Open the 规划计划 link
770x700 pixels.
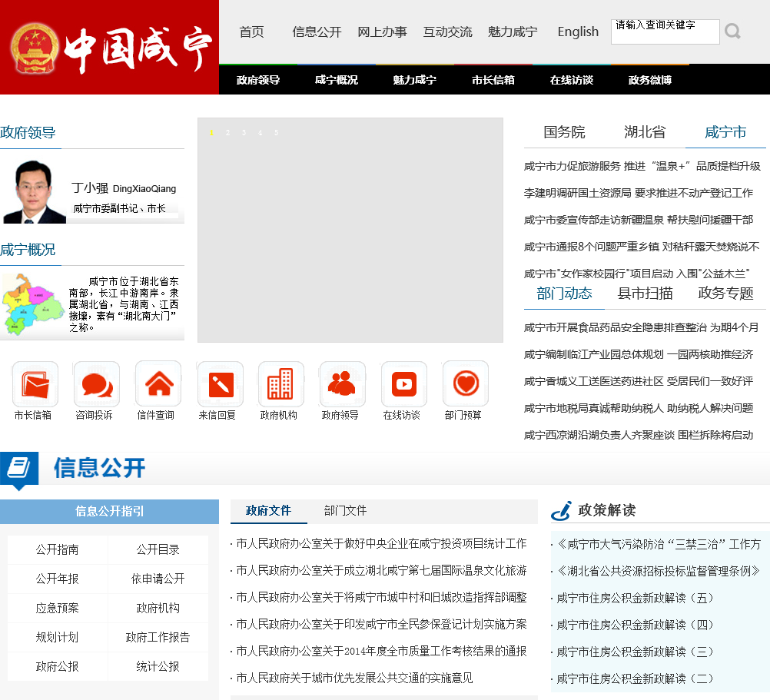click(x=58, y=638)
